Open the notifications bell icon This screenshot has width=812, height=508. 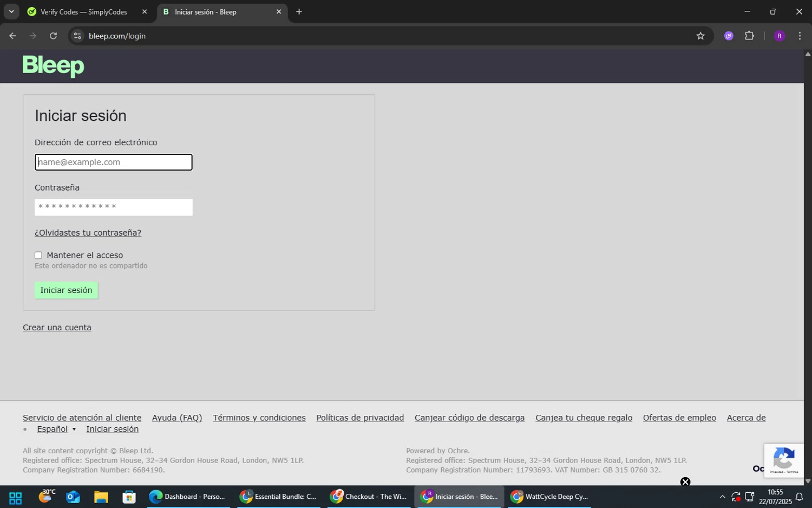point(799,497)
